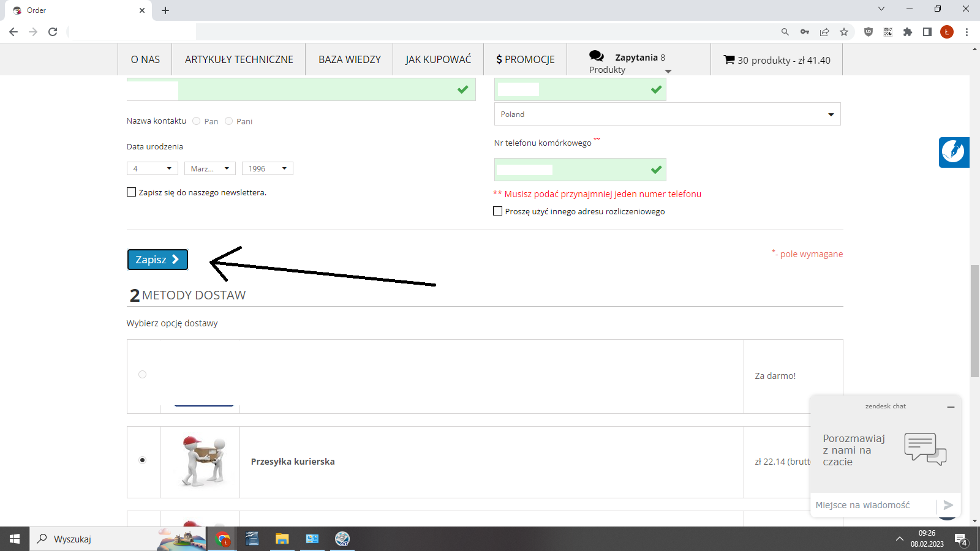Open the birth month dropdown
Viewport: 980px width, 551px height.
(210, 168)
